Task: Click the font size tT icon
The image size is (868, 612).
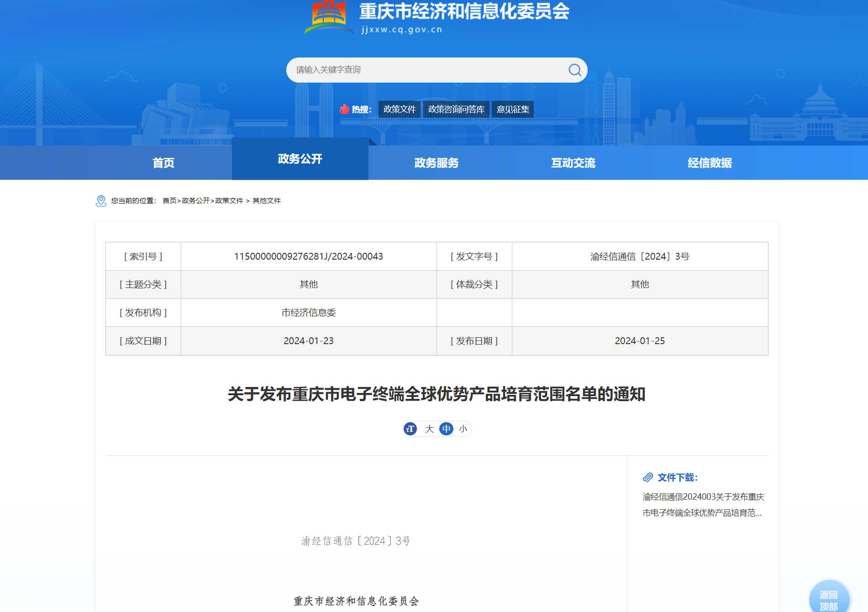Action: pos(410,429)
